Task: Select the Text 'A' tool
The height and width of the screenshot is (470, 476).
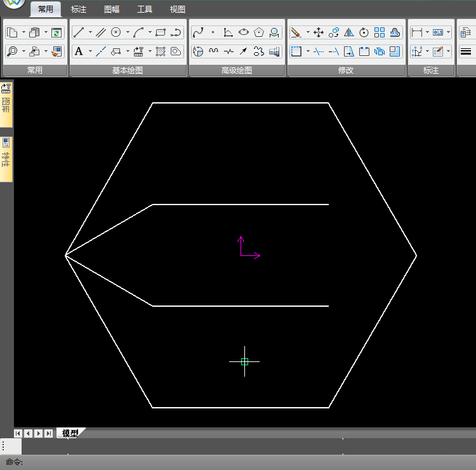Action: click(x=79, y=51)
